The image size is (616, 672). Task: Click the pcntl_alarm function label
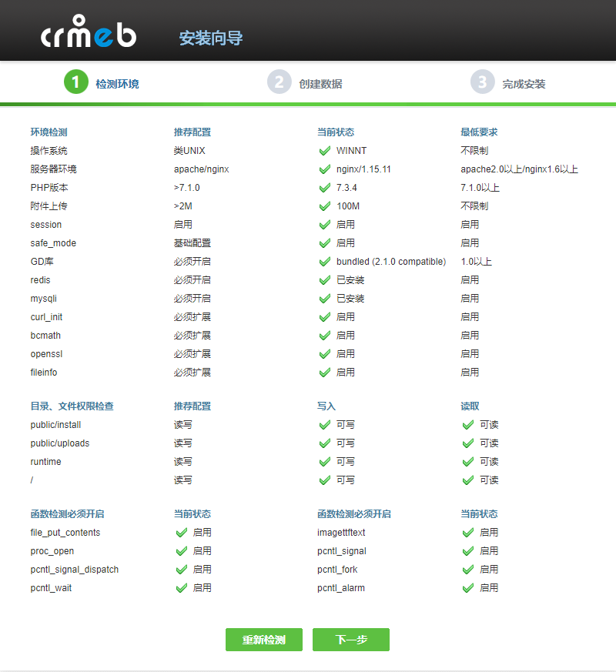pos(341,588)
